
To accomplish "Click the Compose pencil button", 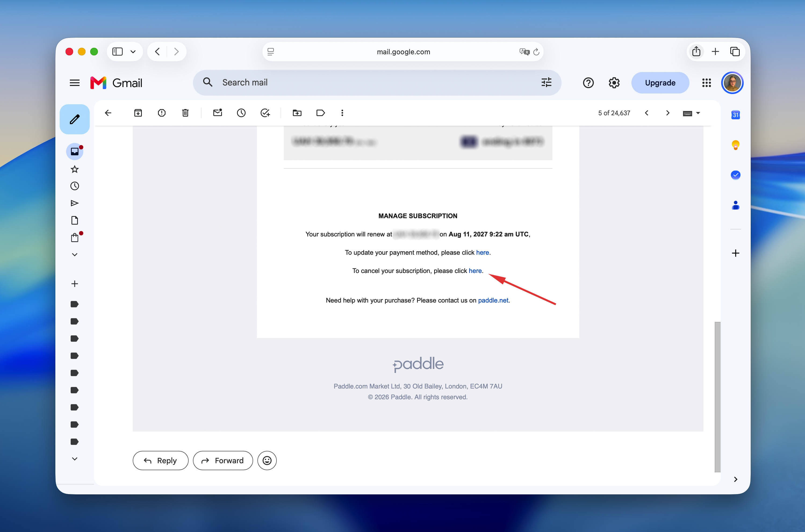I will tap(75, 119).
